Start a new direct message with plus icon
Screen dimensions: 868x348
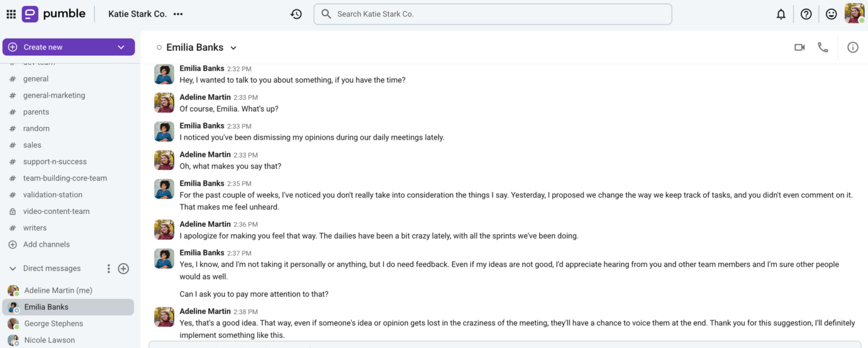[123, 268]
